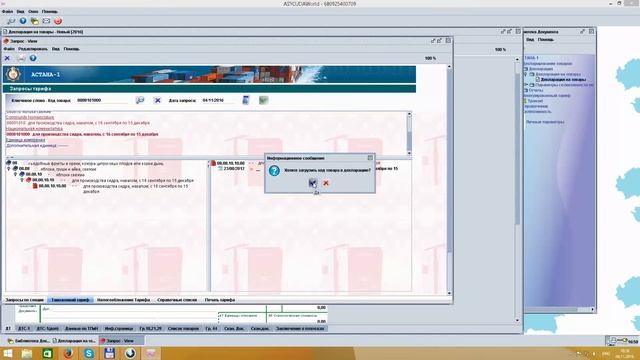The image size is (640, 360).
Task: Open Файл menu in Запрос window
Action: [9, 49]
